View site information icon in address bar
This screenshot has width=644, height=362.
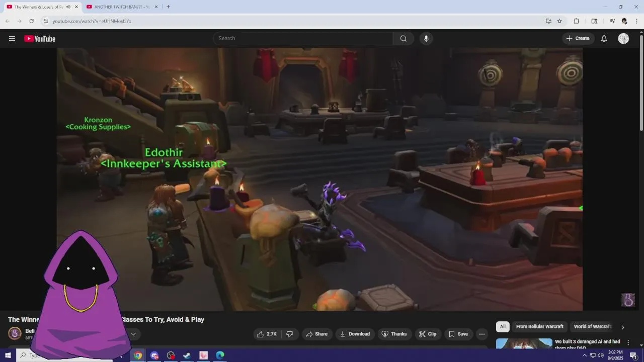pyautogui.click(x=45, y=21)
